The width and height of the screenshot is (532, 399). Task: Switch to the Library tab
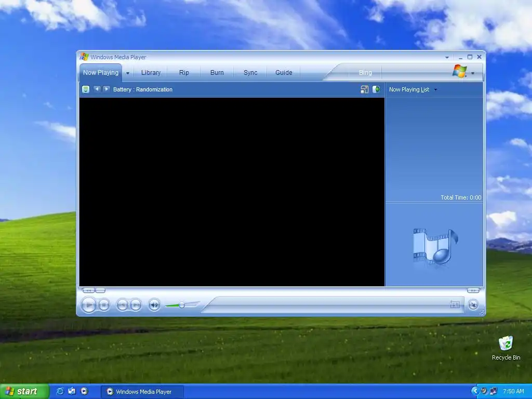[x=151, y=73]
